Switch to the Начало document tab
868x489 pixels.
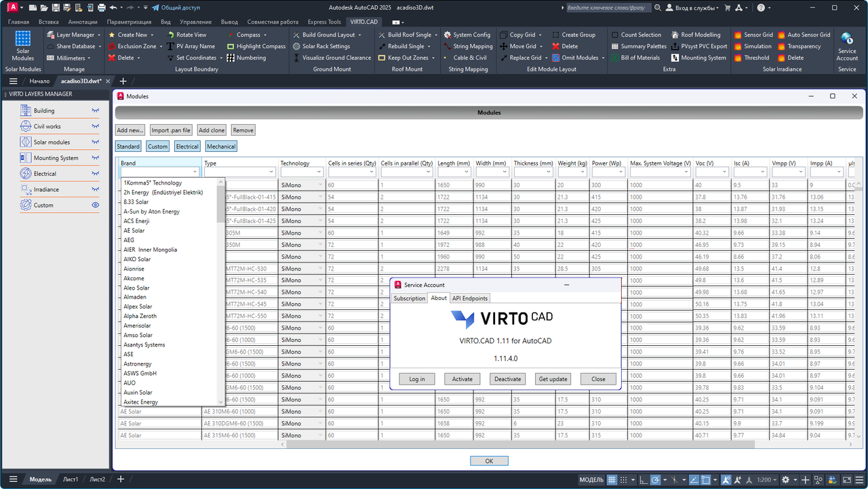click(x=39, y=81)
